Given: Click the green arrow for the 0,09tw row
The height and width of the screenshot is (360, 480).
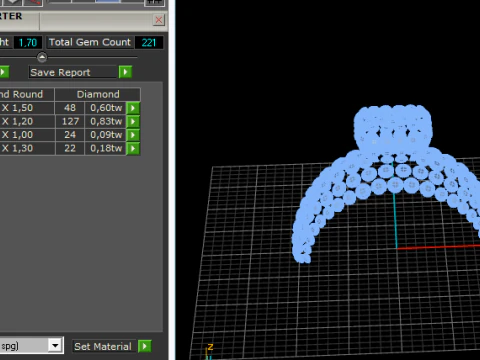Looking at the screenshot, I should [x=133, y=135].
